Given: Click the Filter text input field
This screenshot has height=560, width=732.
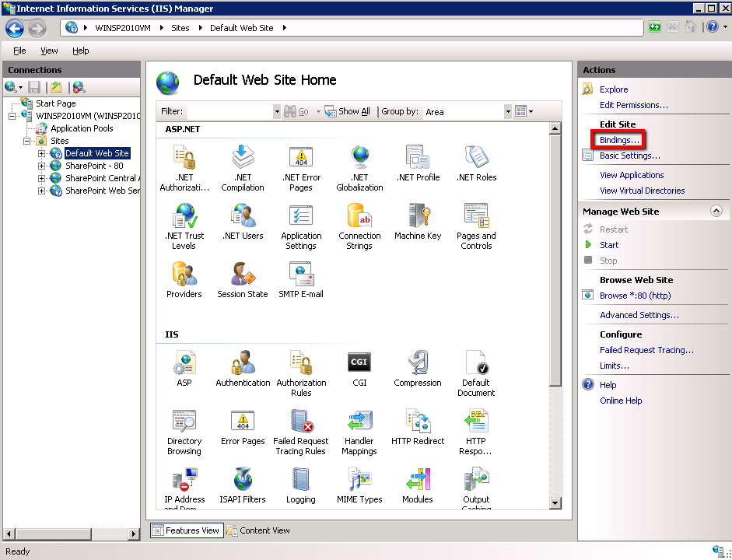Looking at the screenshot, I should coord(229,112).
